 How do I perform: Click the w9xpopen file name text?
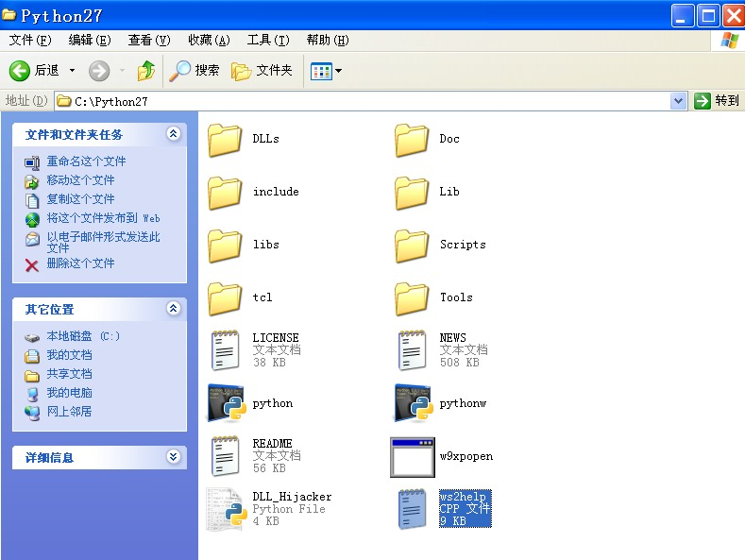click(466, 456)
